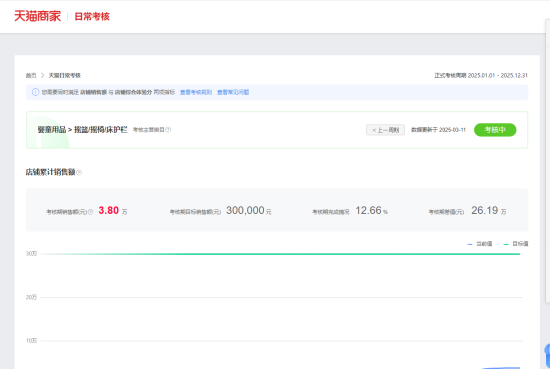Viewport: 550px width, 369px height.
Task: Open the 日常考核 header title
Action: tap(92, 16)
